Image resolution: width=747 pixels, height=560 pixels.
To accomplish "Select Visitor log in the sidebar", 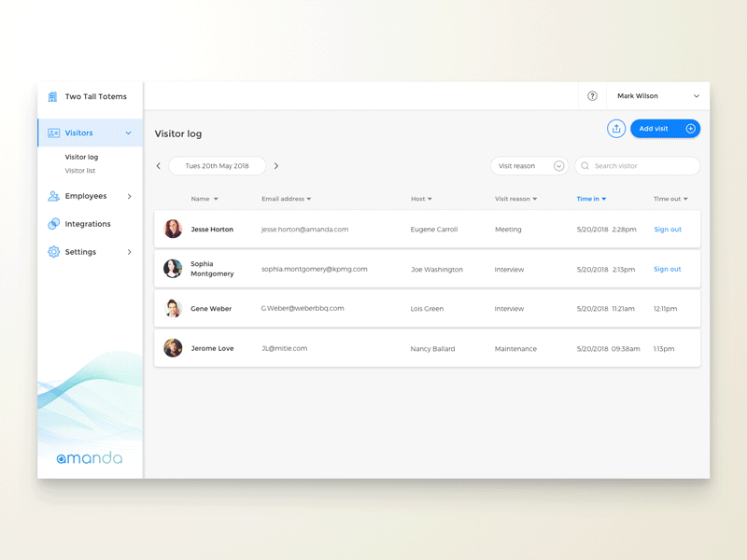I will point(82,157).
